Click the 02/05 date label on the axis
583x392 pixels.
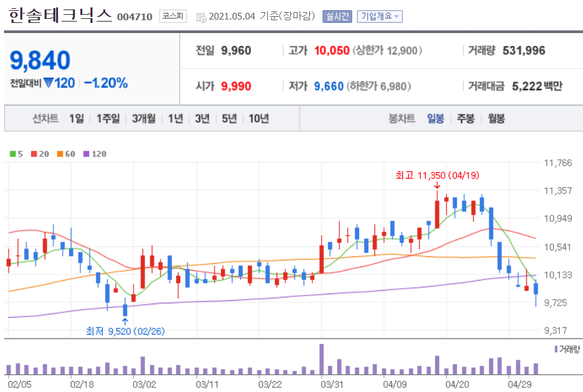(20, 384)
